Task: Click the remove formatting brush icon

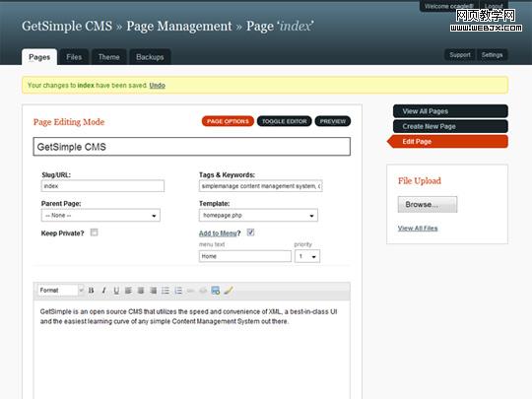Action: [229, 291]
